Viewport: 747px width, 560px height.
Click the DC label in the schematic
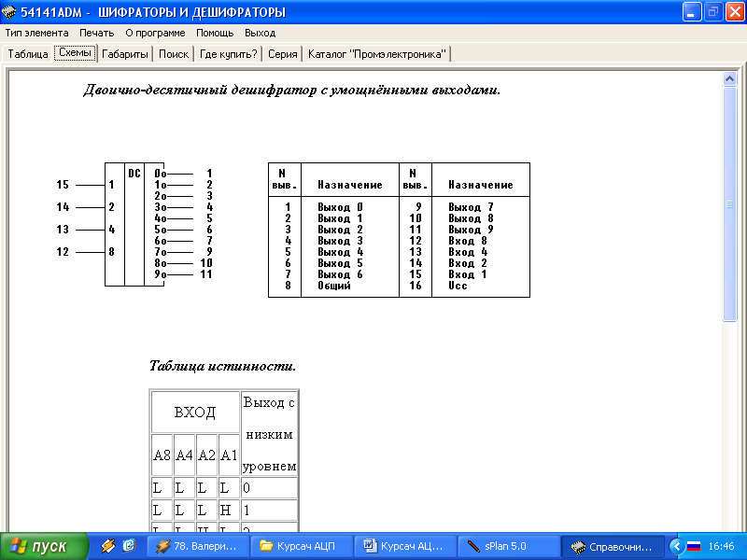134,174
